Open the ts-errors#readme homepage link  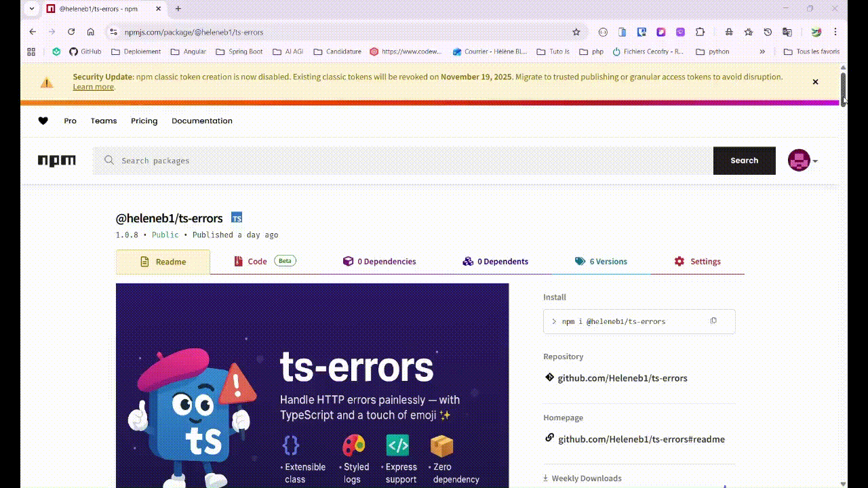(x=642, y=439)
